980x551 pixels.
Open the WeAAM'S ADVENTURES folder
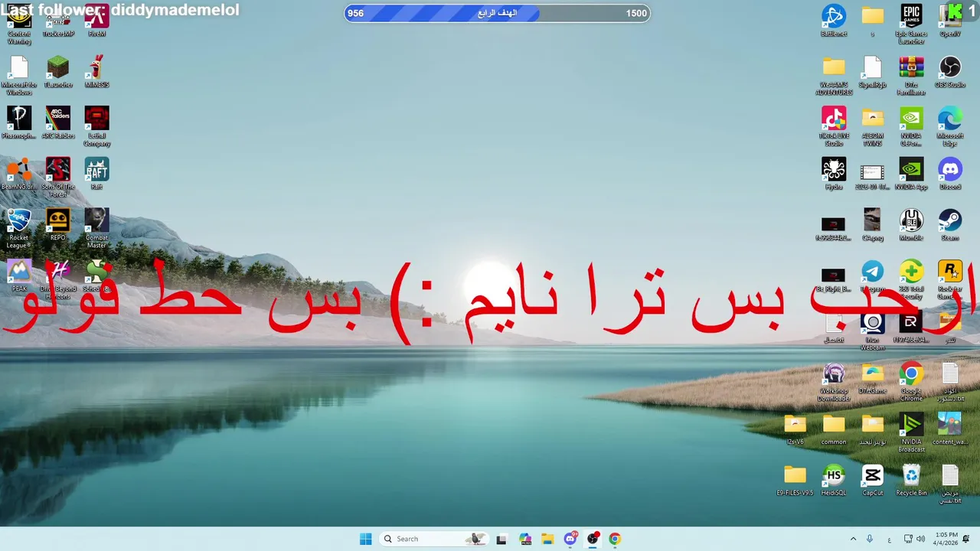(x=833, y=76)
